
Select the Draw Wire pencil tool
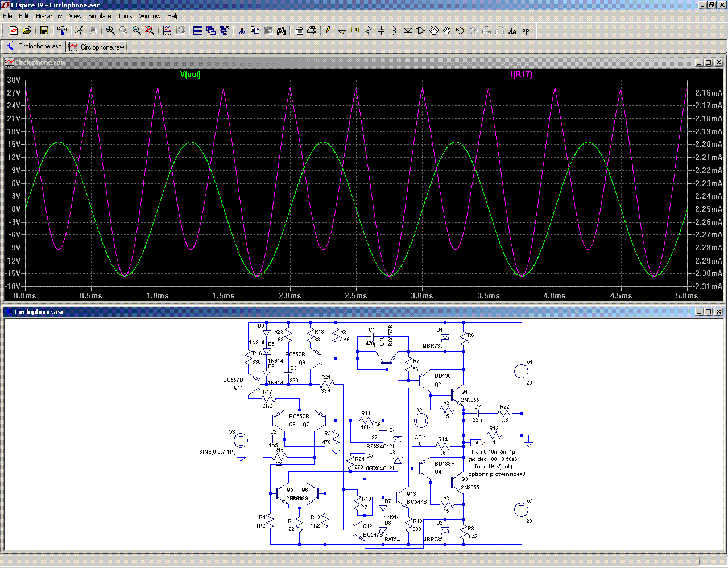pyautogui.click(x=329, y=31)
